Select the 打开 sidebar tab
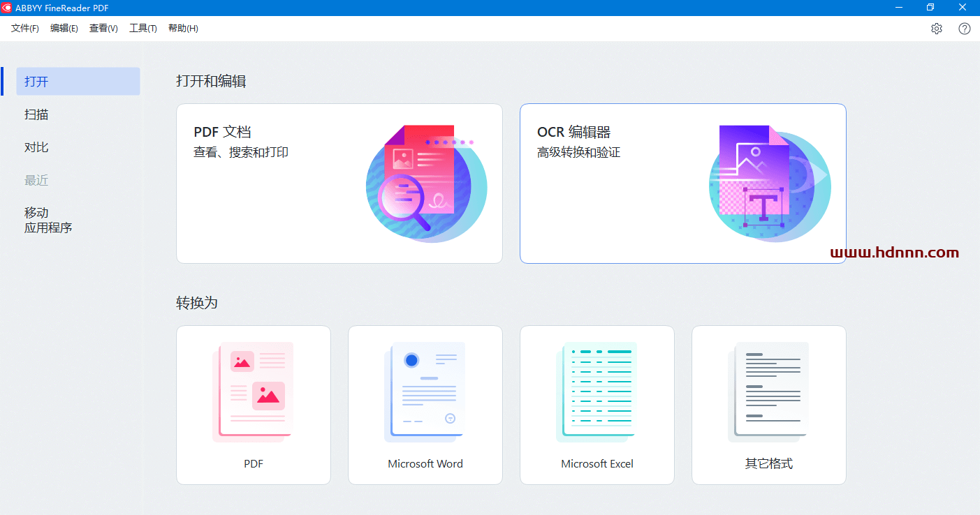 78,82
